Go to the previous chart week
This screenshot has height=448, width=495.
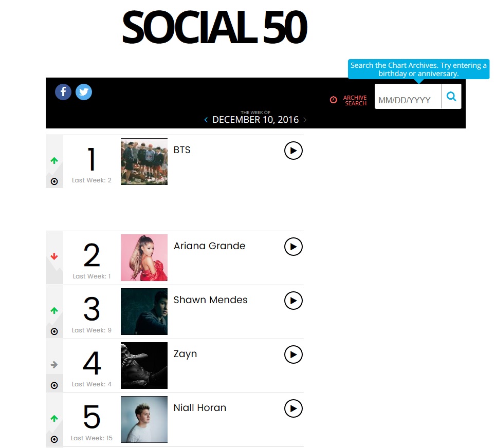click(x=206, y=120)
